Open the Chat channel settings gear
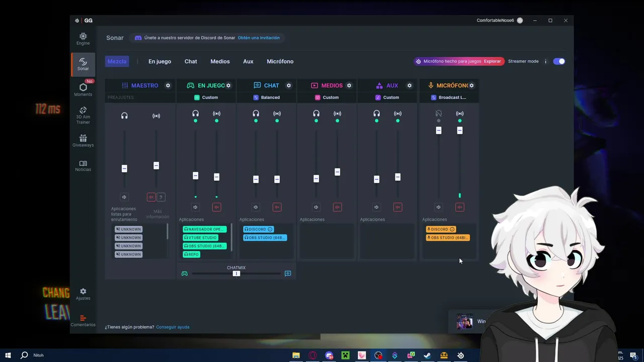The height and width of the screenshot is (362, 644). click(x=289, y=85)
